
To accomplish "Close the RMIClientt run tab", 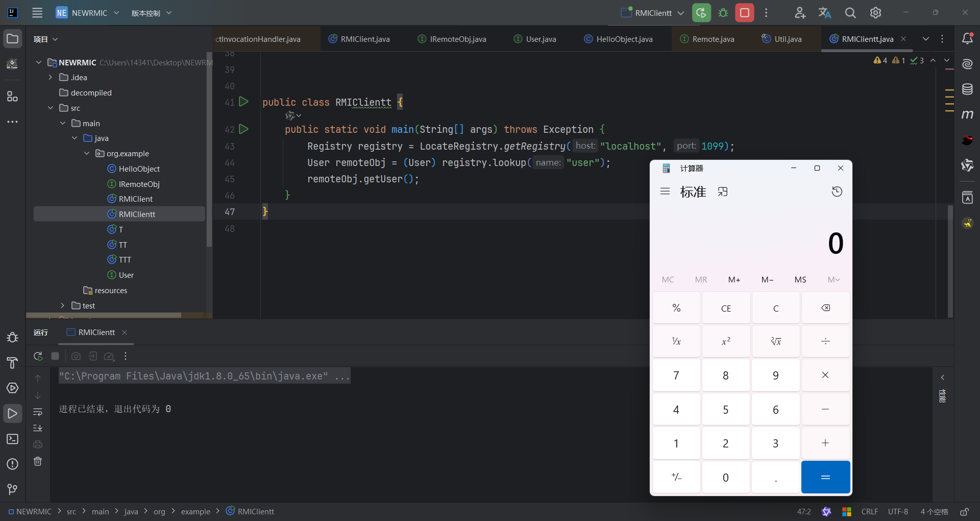I will [x=125, y=332].
